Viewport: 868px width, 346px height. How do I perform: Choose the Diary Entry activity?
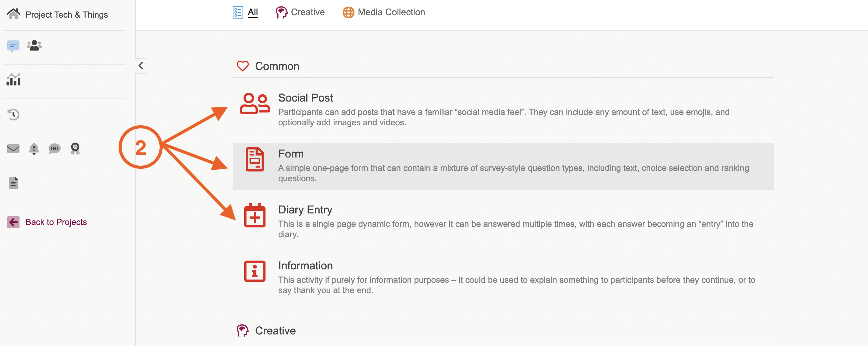305,209
